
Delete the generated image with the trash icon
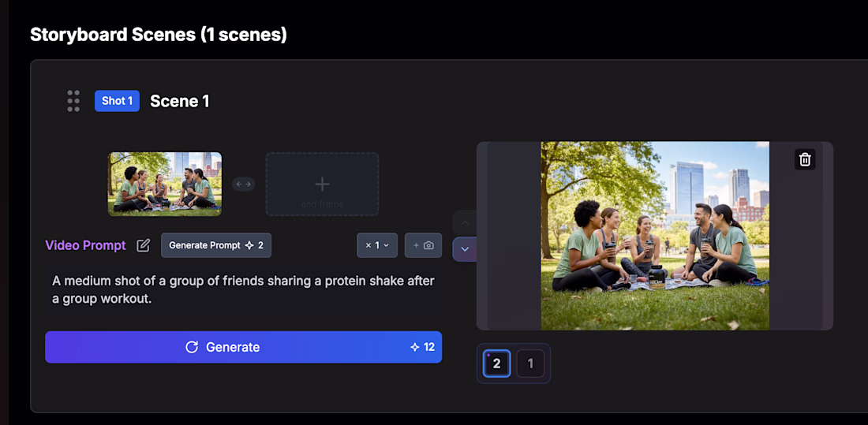coord(805,159)
